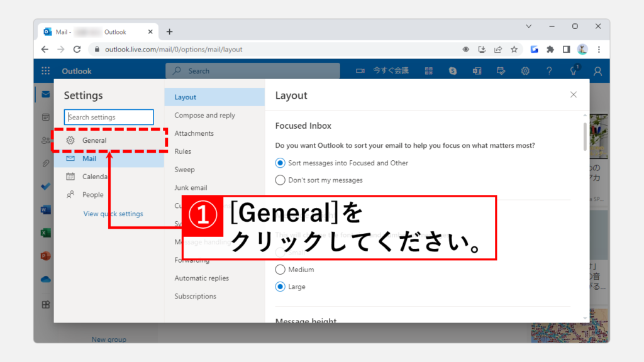Click the Help question mark icon
This screenshot has height=362, width=644.
549,71
